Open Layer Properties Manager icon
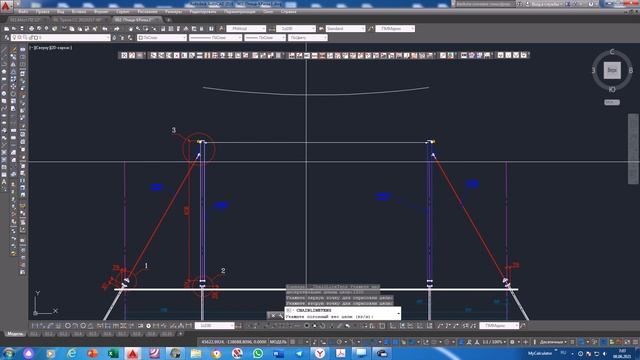The width and height of the screenshot is (640, 360). (x=7, y=38)
